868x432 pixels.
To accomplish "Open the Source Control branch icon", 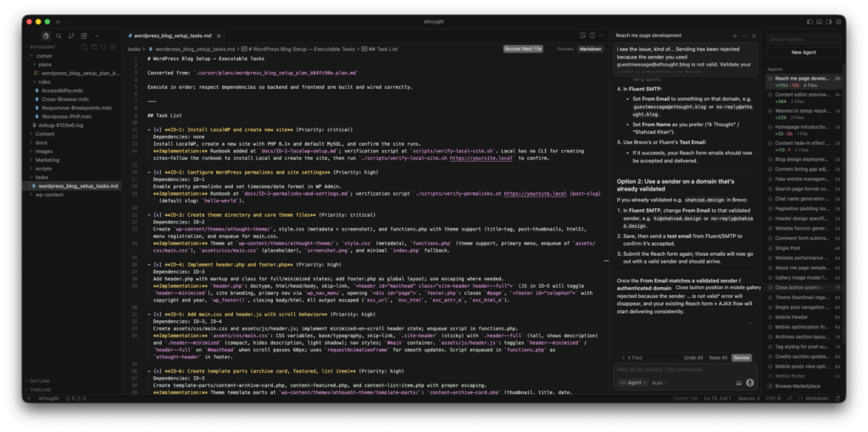I will point(71,36).
